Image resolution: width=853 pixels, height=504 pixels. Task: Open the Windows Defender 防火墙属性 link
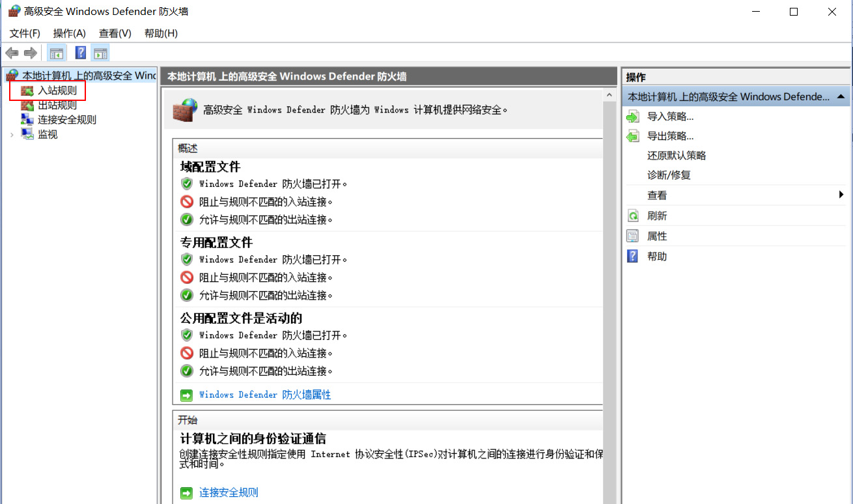pyautogui.click(x=265, y=395)
